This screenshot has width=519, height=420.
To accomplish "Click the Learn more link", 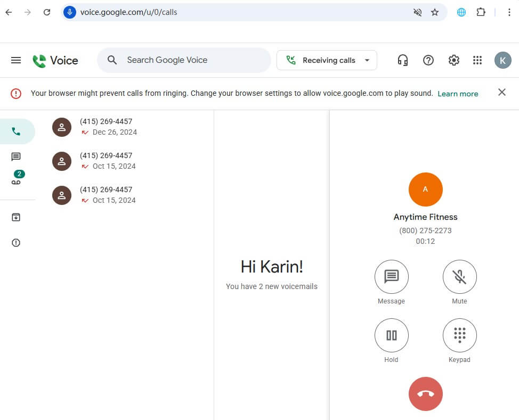I will point(458,94).
